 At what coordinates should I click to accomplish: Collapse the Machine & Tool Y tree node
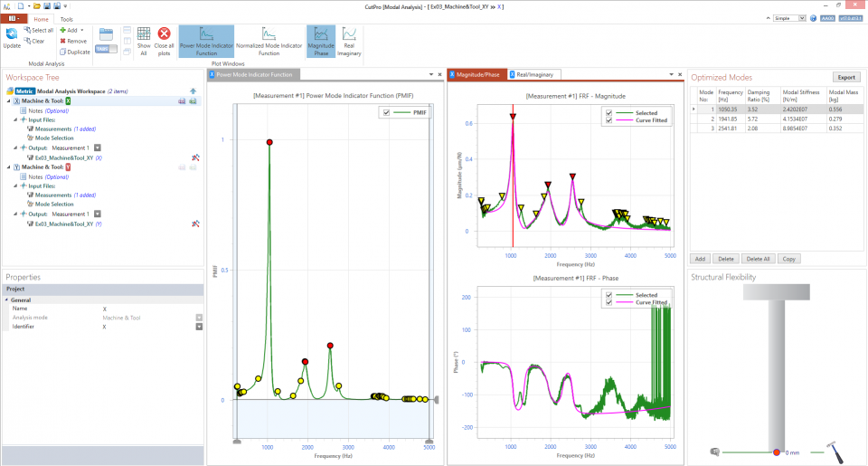tap(8, 166)
